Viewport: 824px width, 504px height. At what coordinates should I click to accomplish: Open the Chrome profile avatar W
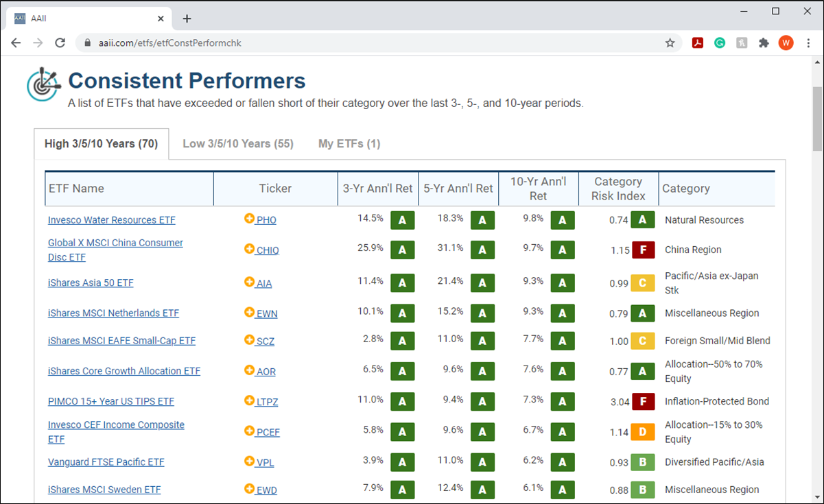(x=786, y=43)
